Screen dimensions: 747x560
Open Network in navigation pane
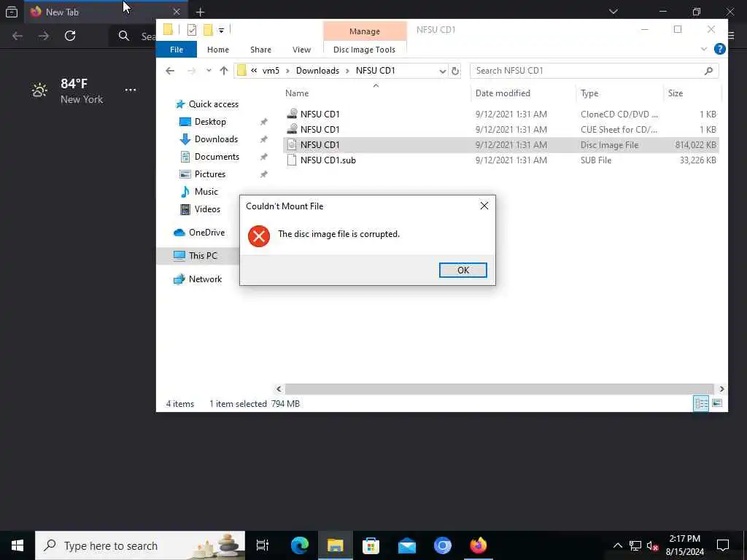click(x=205, y=279)
